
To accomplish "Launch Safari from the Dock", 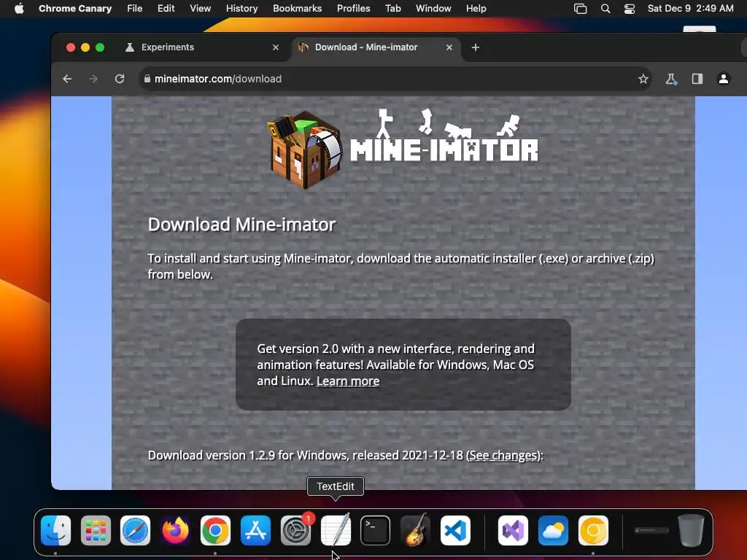I will pyautogui.click(x=135, y=531).
